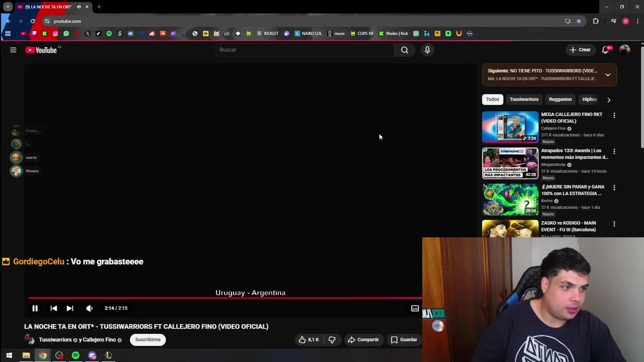Open the Tussiwarriors channel avatar
Image resolution: width=644 pixels, height=362 pixels.
click(x=30, y=340)
